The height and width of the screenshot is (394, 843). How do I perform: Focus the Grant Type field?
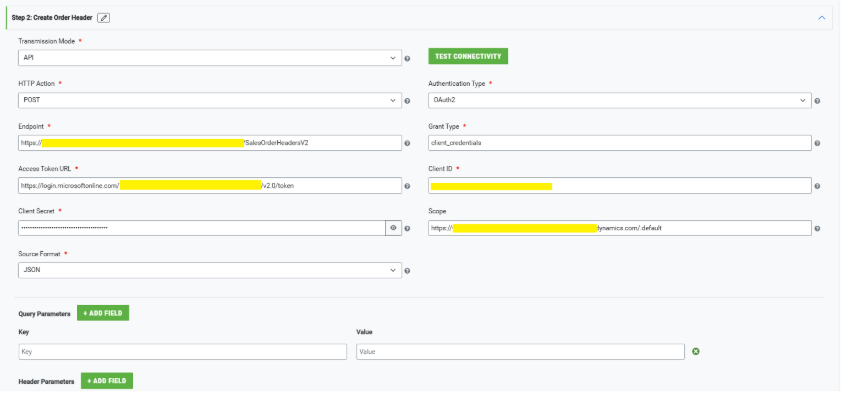[620, 143]
